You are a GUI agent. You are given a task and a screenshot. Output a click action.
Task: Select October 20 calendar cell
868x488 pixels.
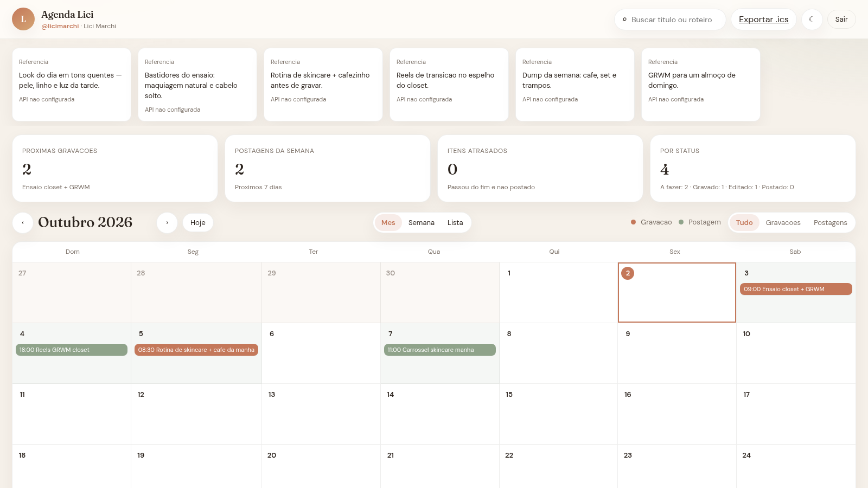(x=321, y=466)
